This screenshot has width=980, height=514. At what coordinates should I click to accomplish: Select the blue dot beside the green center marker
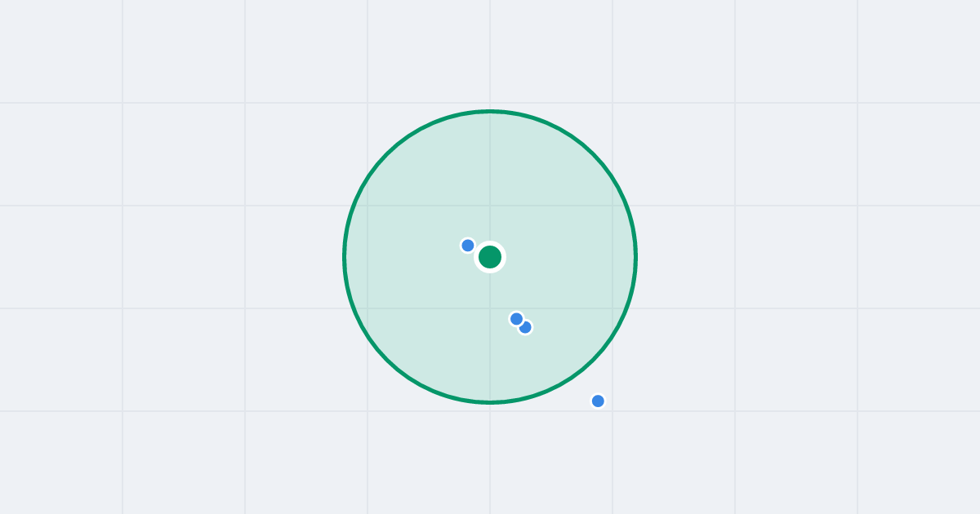[468, 246]
